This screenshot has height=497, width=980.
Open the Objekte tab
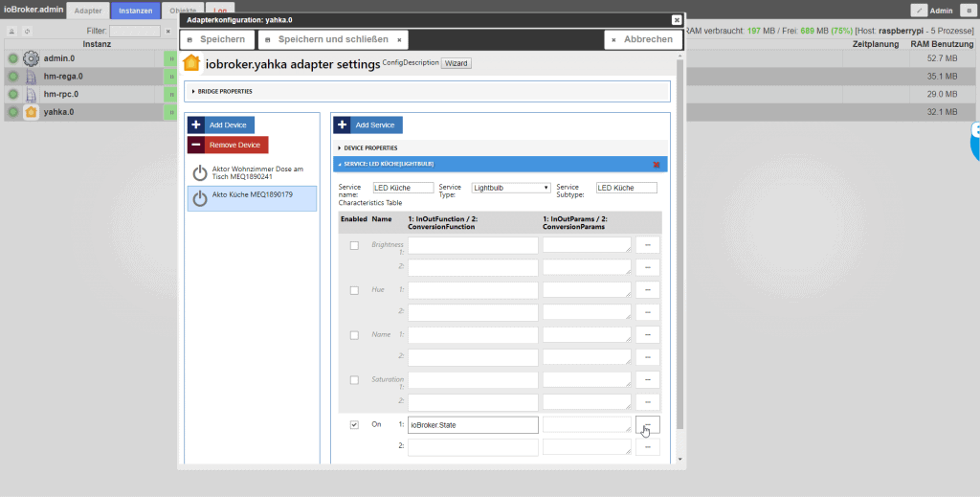(183, 11)
